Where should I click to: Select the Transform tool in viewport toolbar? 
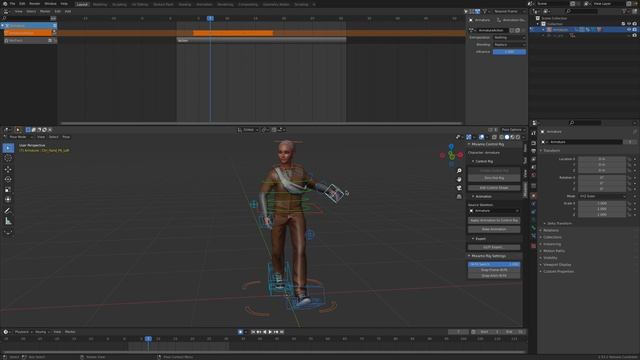coord(8,200)
